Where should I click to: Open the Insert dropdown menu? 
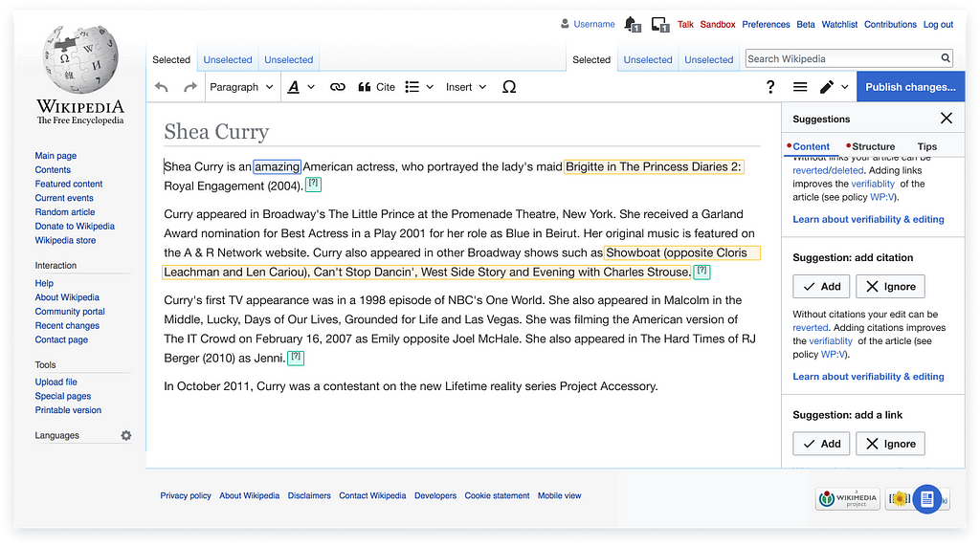(x=466, y=87)
